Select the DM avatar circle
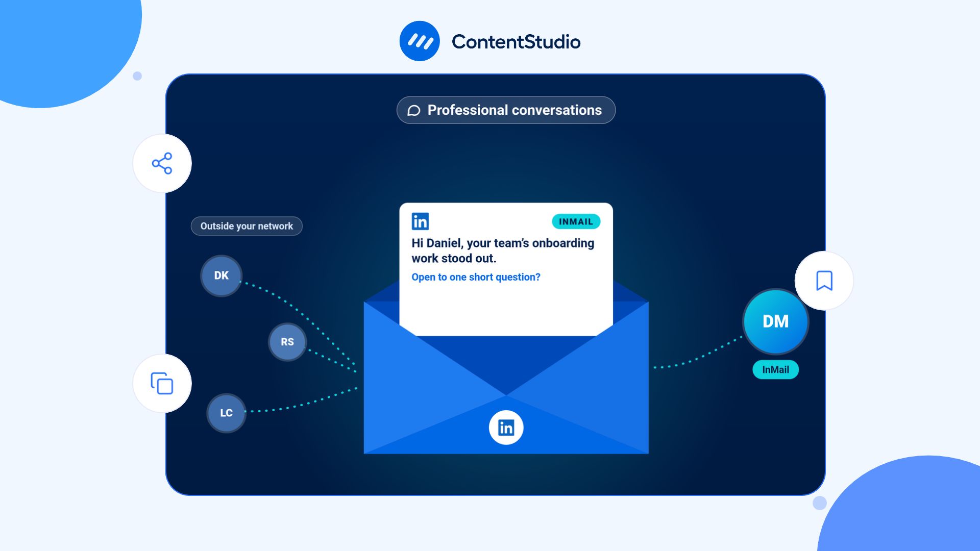 tap(775, 321)
